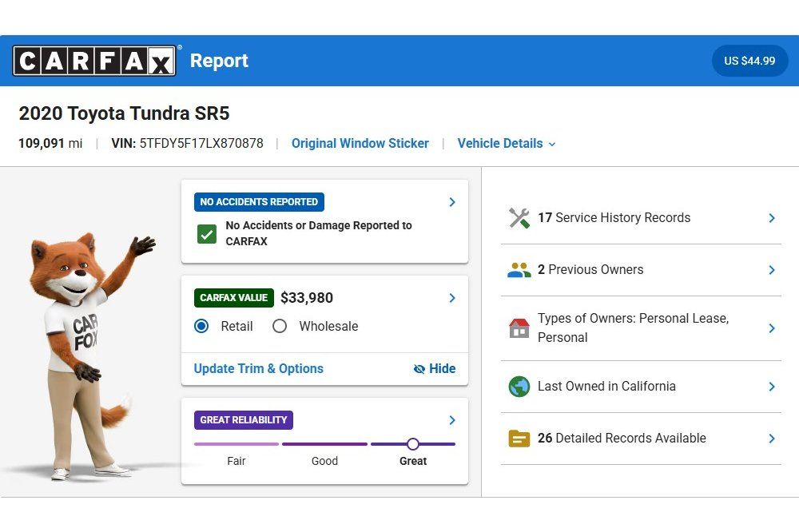Click the Fair segment of reliability bar

click(237, 444)
